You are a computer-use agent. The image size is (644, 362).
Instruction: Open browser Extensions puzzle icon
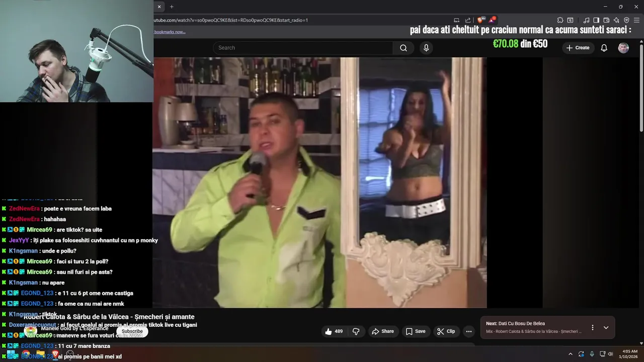coord(560,20)
